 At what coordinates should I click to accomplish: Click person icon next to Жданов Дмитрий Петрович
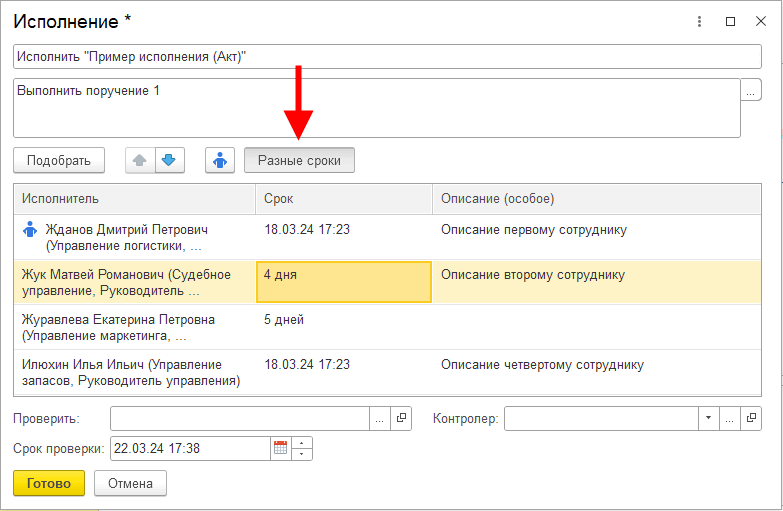(x=30, y=230)
